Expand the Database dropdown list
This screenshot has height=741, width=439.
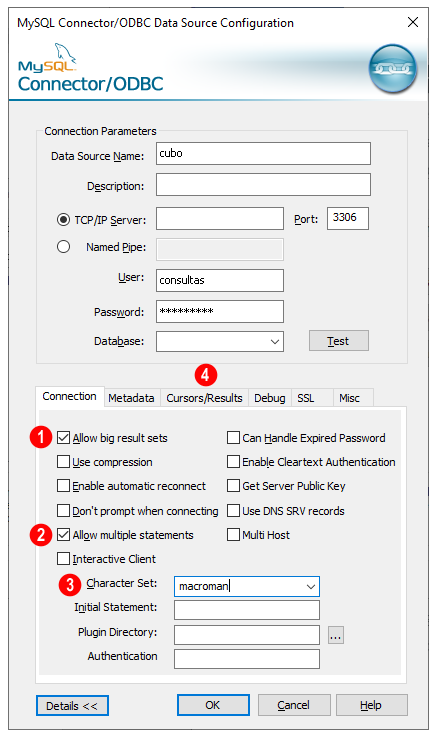275,342
